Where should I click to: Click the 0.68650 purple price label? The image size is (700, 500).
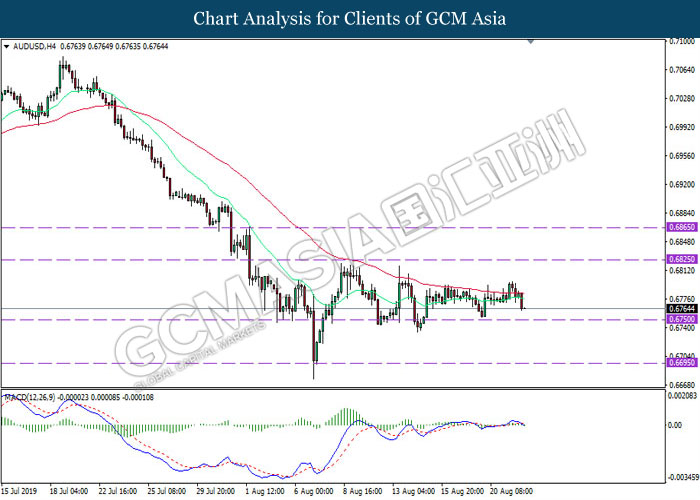(x=682, y=227)
